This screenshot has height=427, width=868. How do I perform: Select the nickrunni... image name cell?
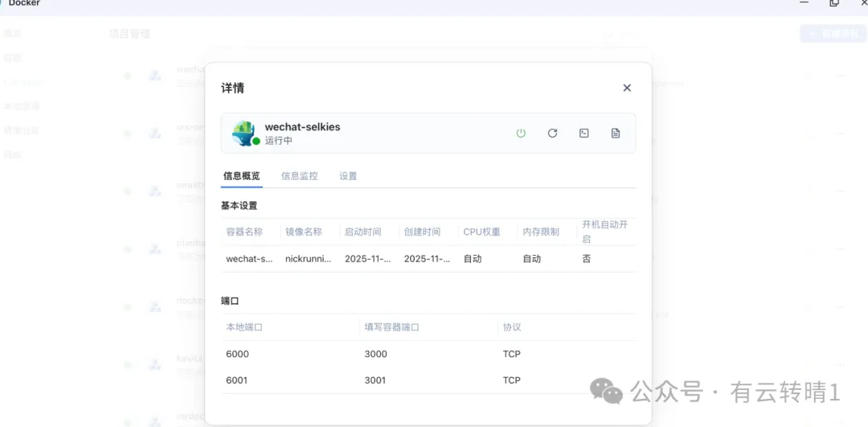(309, 259)
